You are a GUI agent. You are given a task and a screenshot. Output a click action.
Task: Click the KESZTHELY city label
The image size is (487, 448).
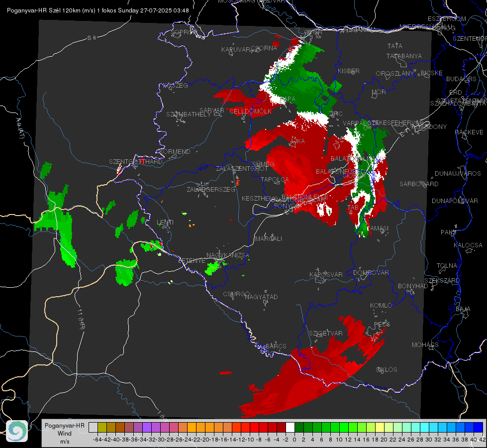(x=259, y=198)
